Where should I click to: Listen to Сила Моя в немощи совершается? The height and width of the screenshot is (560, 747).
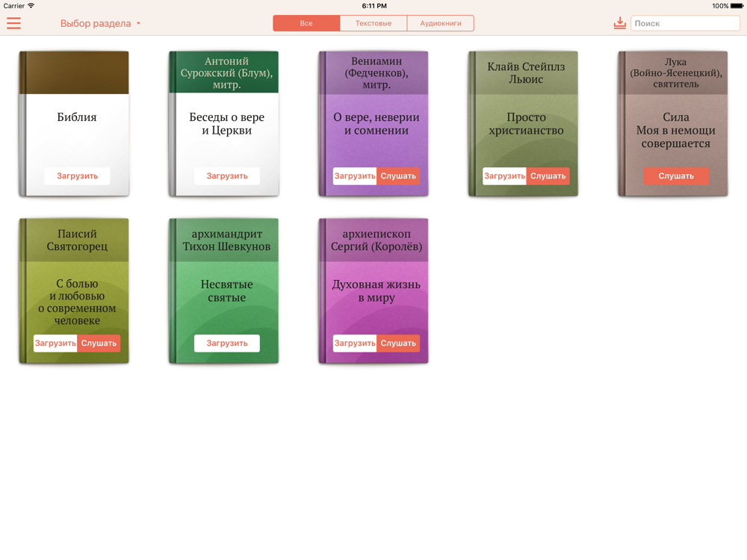676,175
